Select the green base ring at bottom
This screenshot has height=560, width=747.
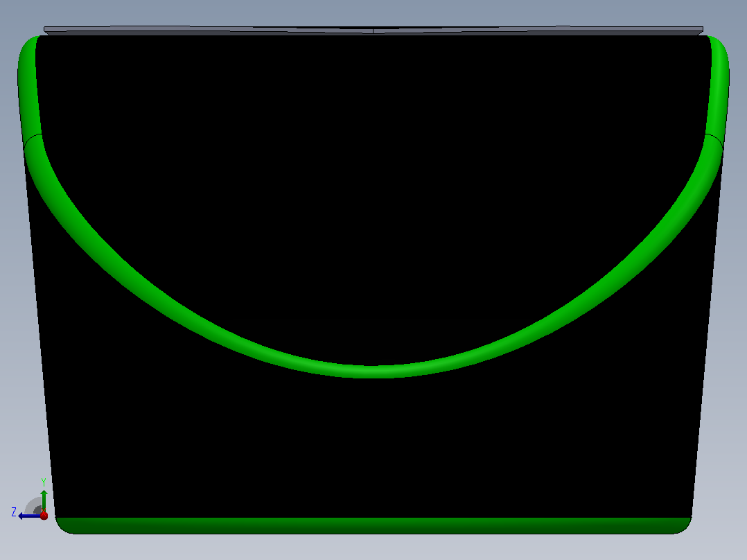click(x=373, y=525)
